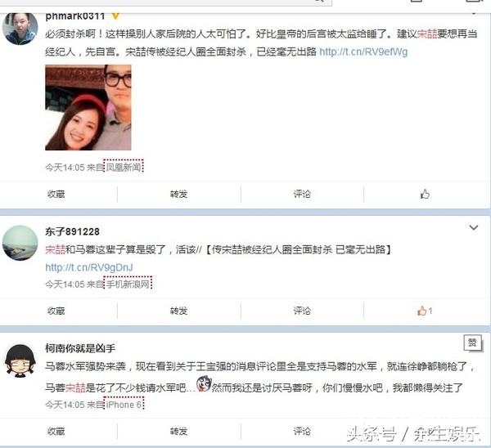The width and height of the screenshot is (491, 448).
Task: Click 转发 under the 东子891228 post
Action: click(178, 311)
